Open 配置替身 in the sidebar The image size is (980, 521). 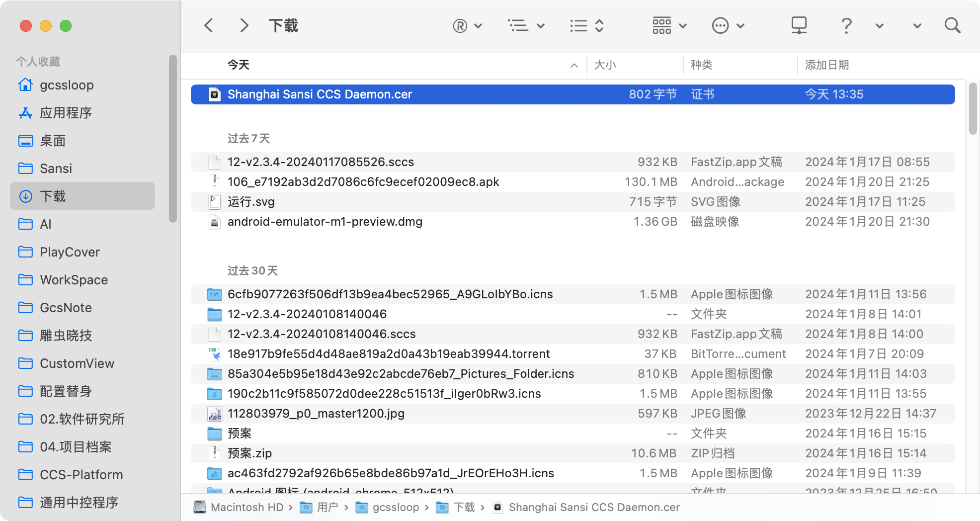(x=82, y=391)
